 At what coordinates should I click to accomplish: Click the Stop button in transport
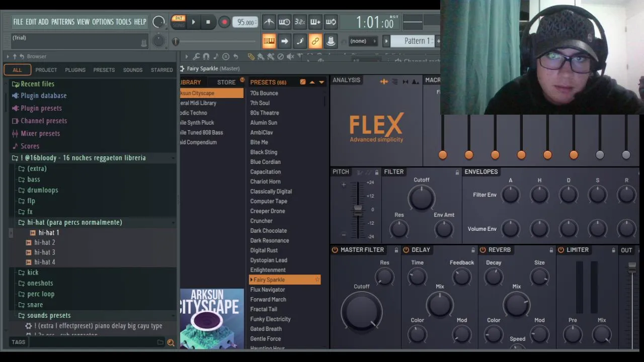pyautogui.click(x=208, y=22)
